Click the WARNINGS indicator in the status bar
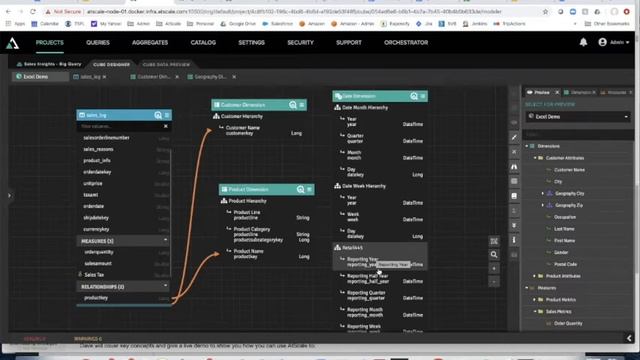Image resolution: width=640 pixels, height=360 pixels. coord(88,339)
